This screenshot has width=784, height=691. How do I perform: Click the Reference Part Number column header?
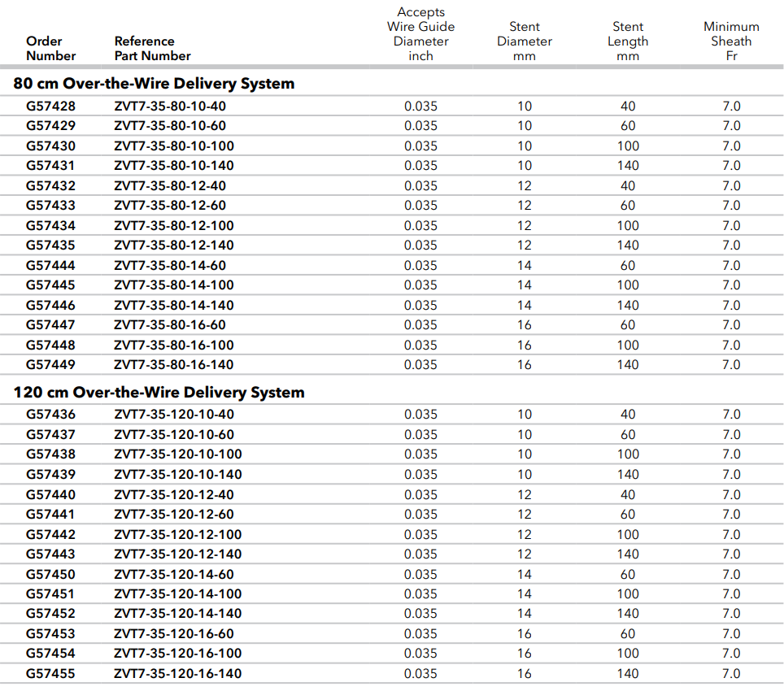point(152,48)
